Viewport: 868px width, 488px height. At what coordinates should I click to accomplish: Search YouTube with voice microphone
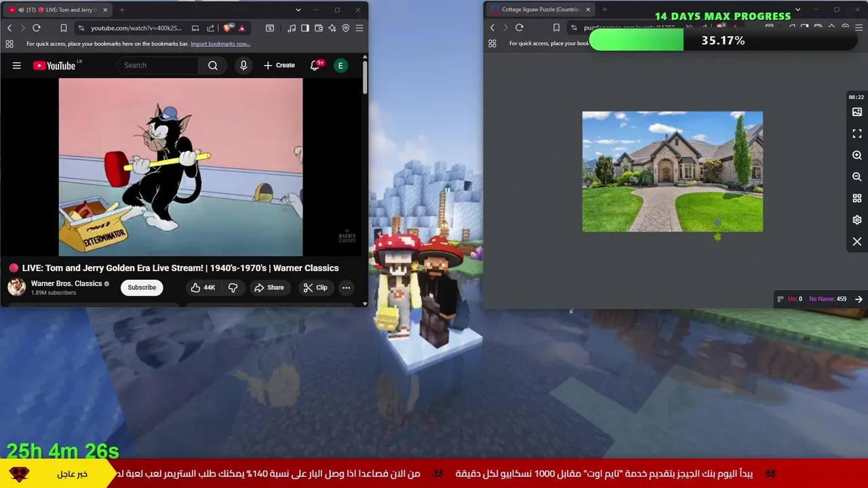243,65
